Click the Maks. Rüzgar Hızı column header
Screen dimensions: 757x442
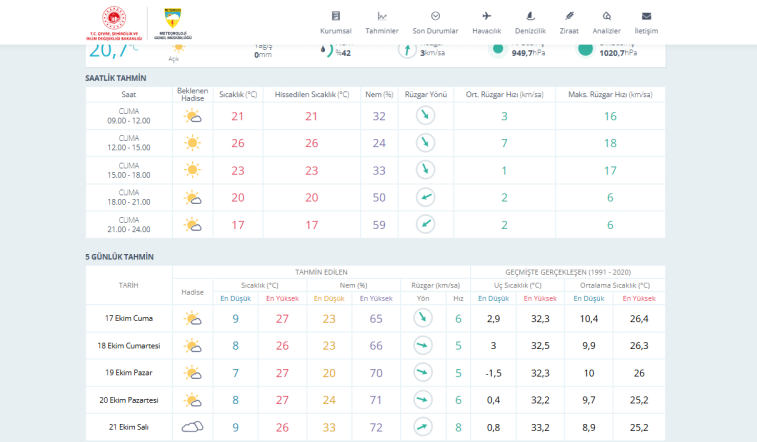610,94
